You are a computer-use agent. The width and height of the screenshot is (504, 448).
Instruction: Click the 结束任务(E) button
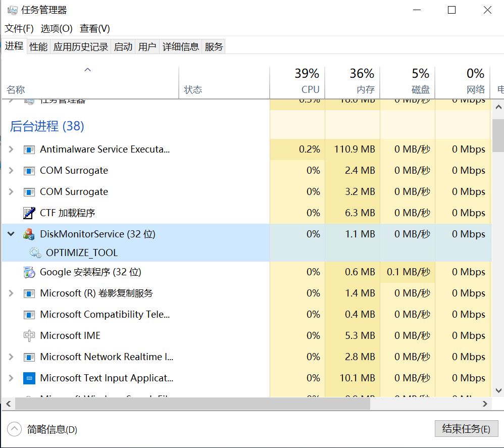tap(466, 429)
